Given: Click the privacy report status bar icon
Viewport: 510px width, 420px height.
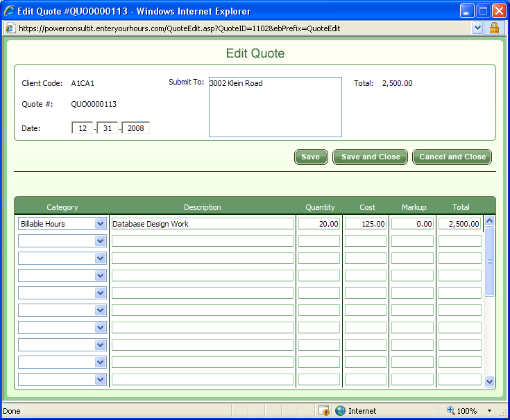Looking at the screenshot, I should [324, 411].
